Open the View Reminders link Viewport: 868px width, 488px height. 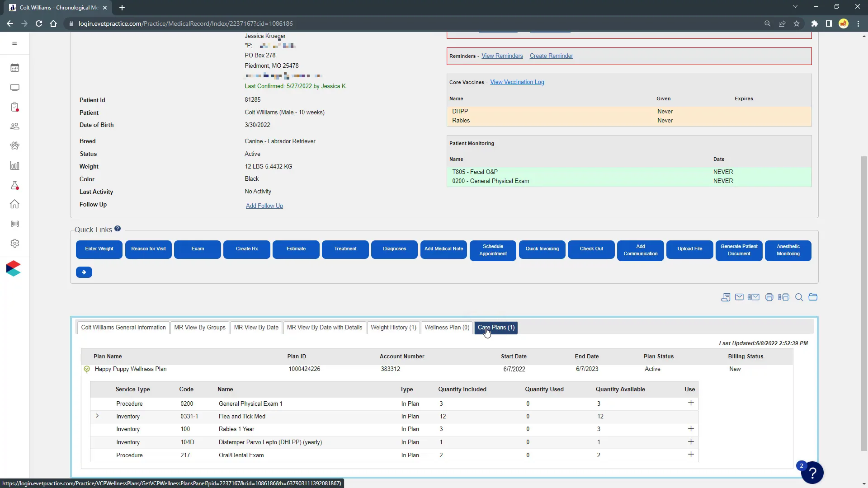coord(502,56)
